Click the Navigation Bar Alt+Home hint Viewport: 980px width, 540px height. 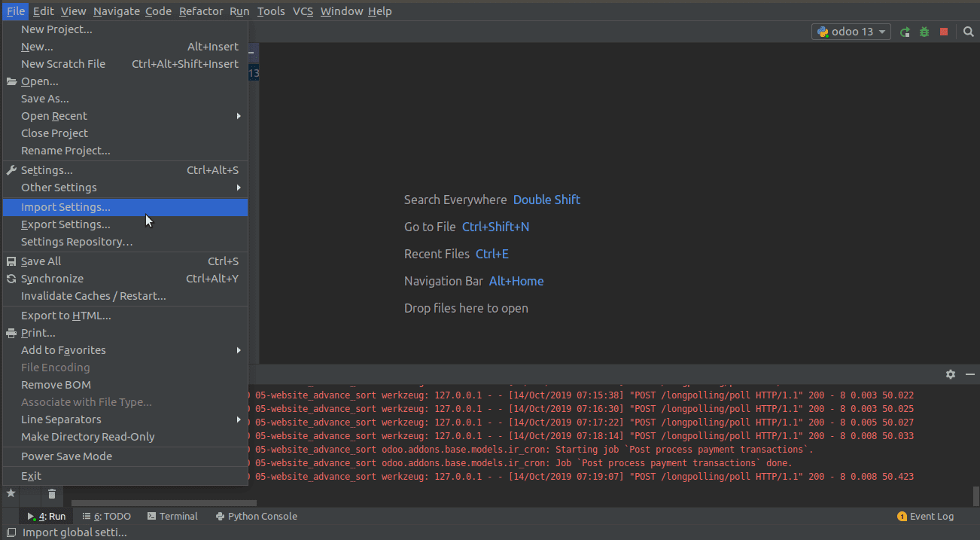473,281
